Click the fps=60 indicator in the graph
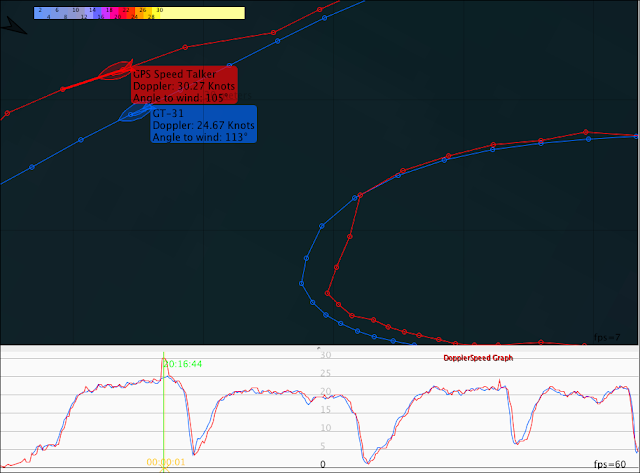The width and height of the screenshot is (640, 473). pos(609,464)
